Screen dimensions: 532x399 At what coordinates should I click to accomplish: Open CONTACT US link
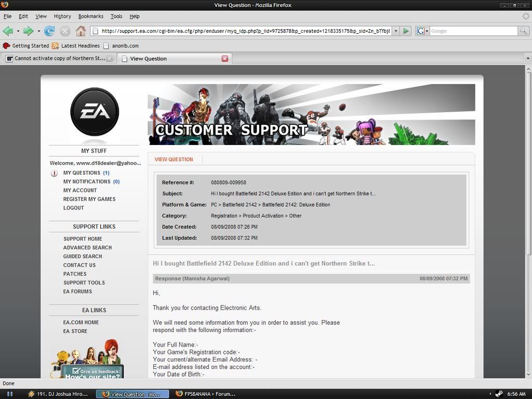click(x=79, y=265)
